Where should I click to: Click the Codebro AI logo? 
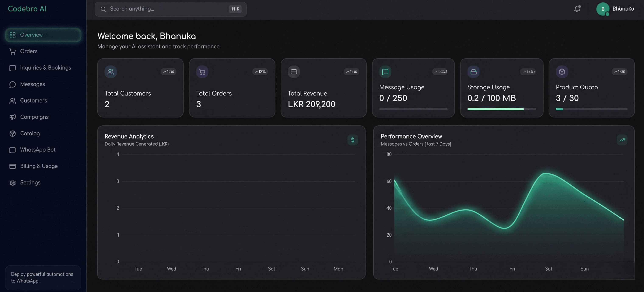tap(27, 9)
